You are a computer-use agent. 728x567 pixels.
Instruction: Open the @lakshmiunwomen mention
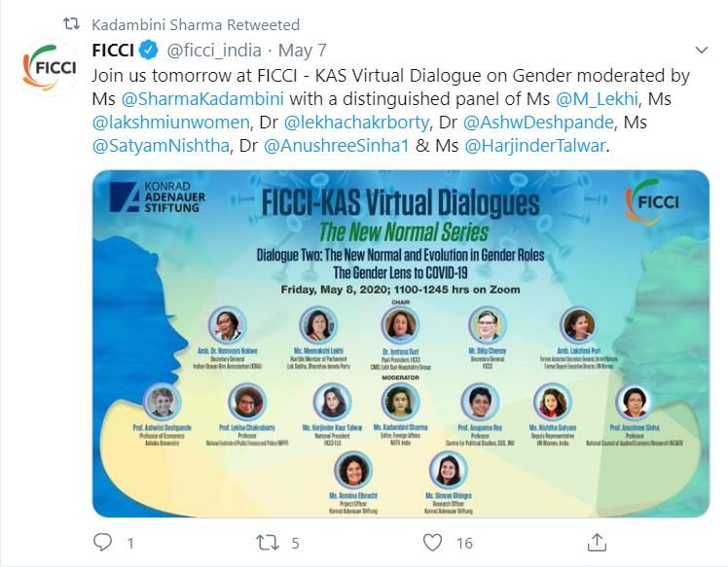(x=171, y=123)
